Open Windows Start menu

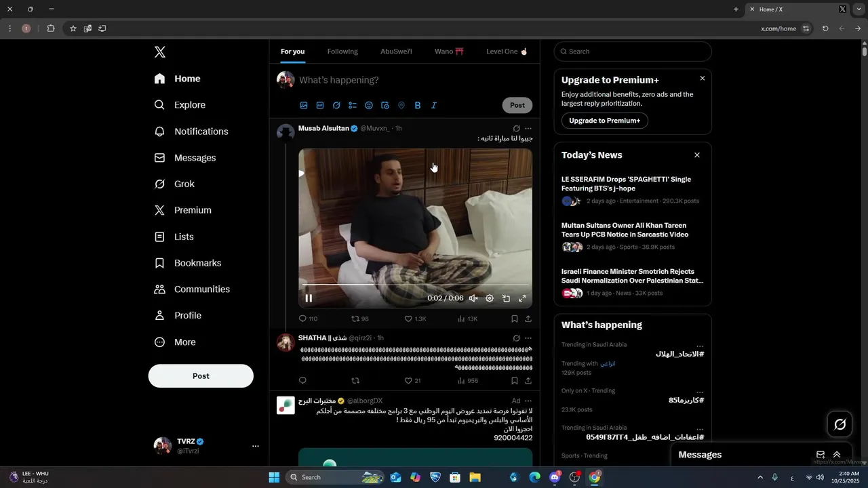coord(274,477)
